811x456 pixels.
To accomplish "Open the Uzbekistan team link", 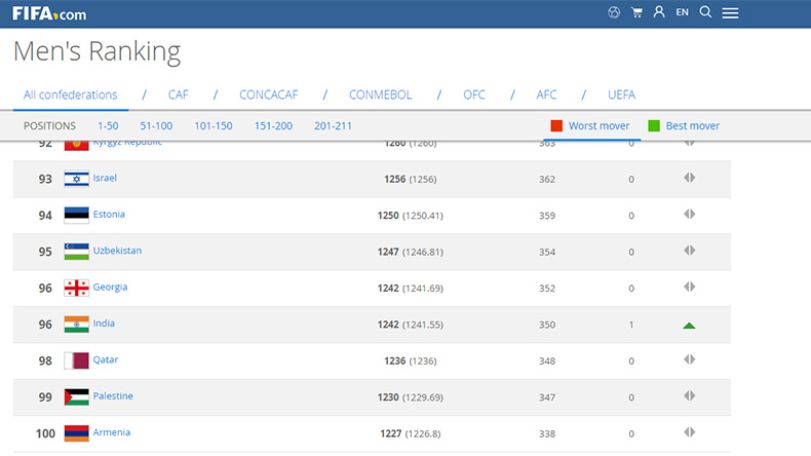I will pyautogui.click(x=117, y=251).
